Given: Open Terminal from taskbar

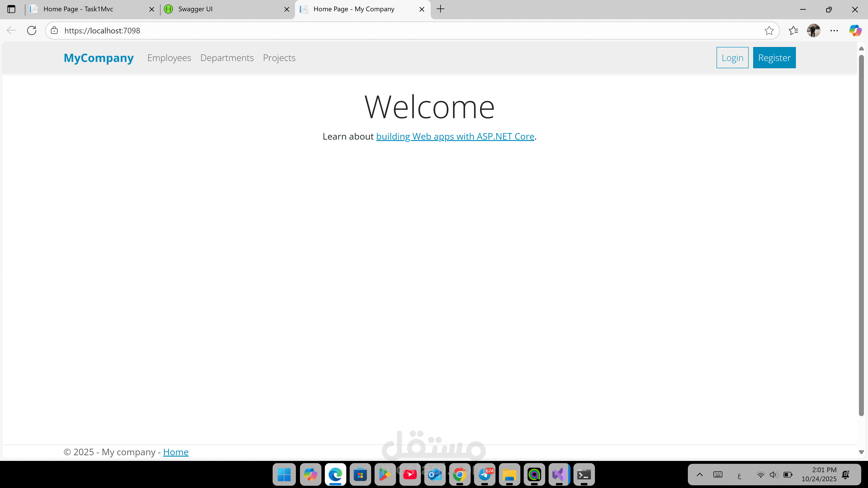Looking at the screenshot, I should click(x=584, y=474).
